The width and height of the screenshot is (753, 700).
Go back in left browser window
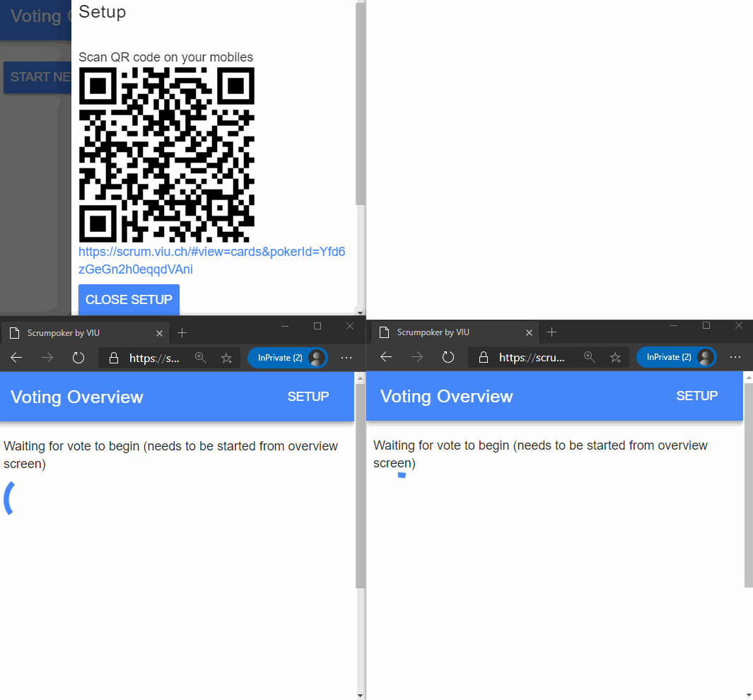16,358
